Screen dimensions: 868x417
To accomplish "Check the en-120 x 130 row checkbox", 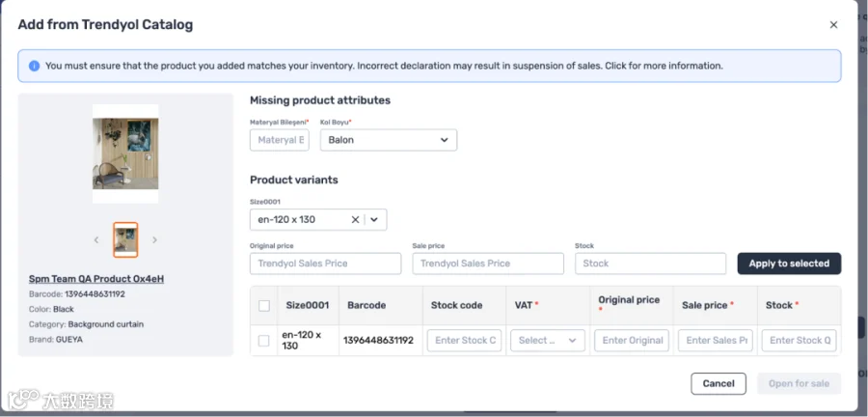I will 264,341.
